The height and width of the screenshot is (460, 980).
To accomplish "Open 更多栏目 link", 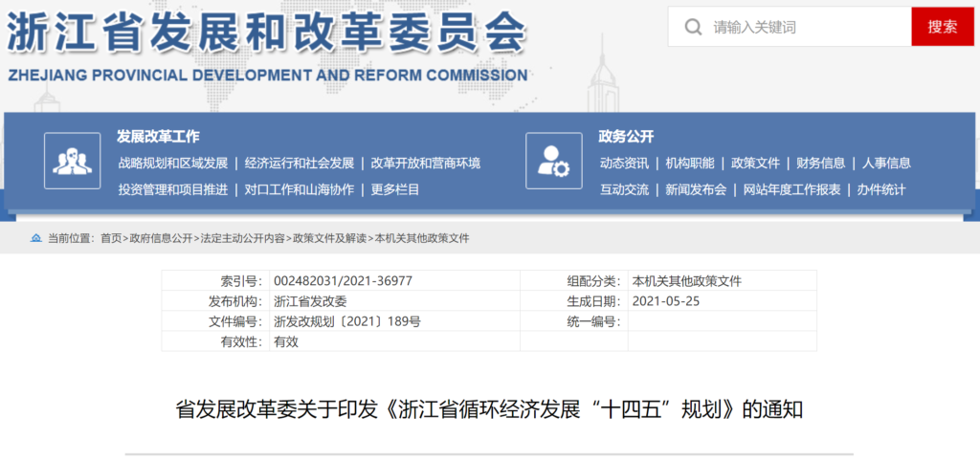I will click(395, 189).
